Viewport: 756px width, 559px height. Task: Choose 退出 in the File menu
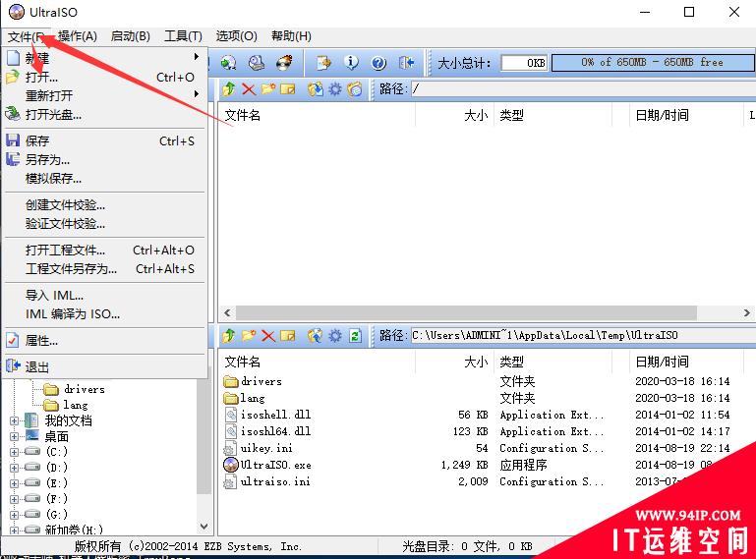[105, 366]
